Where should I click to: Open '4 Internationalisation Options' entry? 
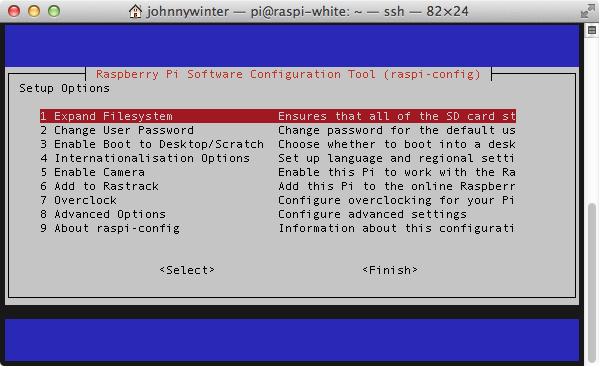click(145, 158)
